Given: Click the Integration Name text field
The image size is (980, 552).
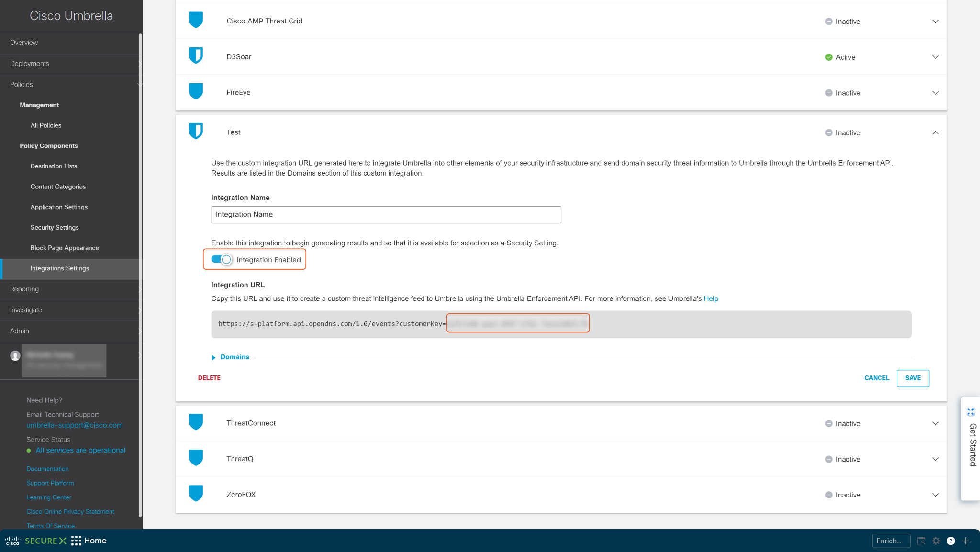Looking at the screenshot, I should tap(386, 215).
